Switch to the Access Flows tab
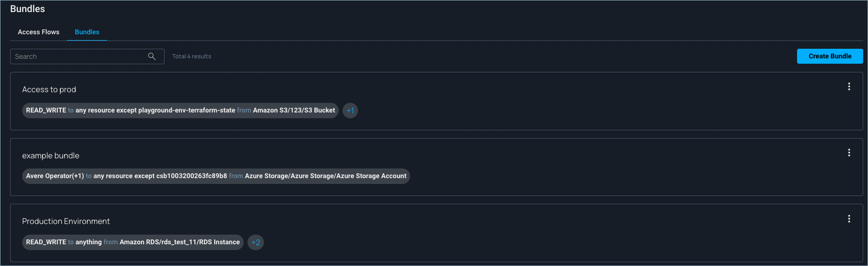Viewport: 868px width, 266px height. tap(39, 32)
